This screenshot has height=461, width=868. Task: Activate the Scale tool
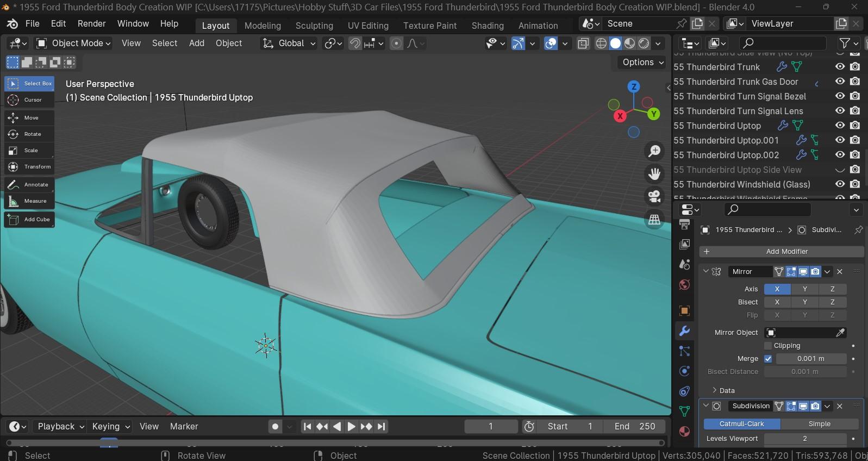pos(30,150)
